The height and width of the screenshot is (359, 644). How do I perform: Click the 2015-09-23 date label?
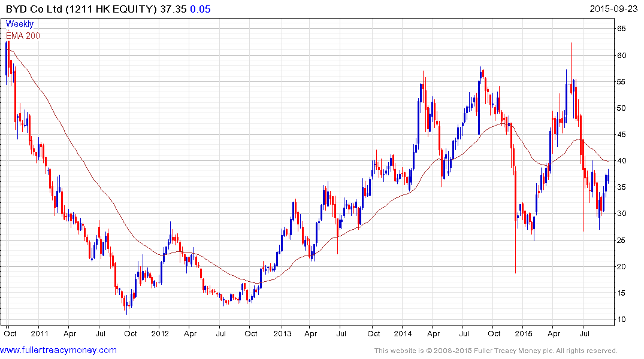coord(613,9)
